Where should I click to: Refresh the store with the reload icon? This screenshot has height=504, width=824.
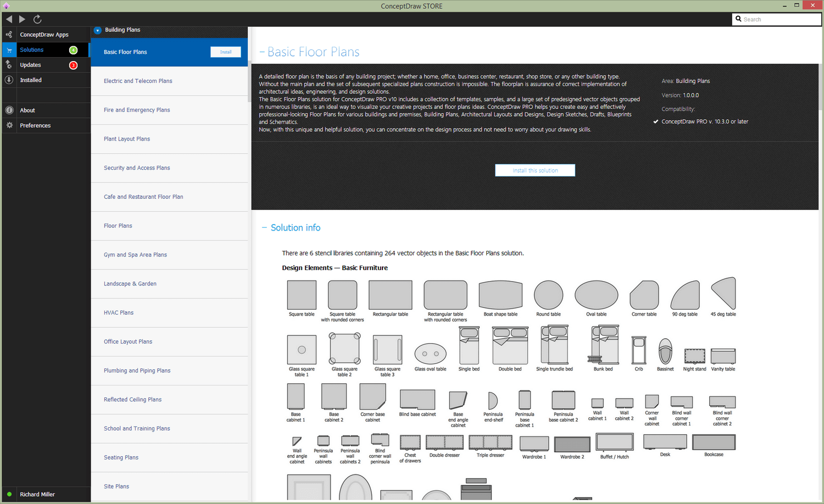click(37, 19)
